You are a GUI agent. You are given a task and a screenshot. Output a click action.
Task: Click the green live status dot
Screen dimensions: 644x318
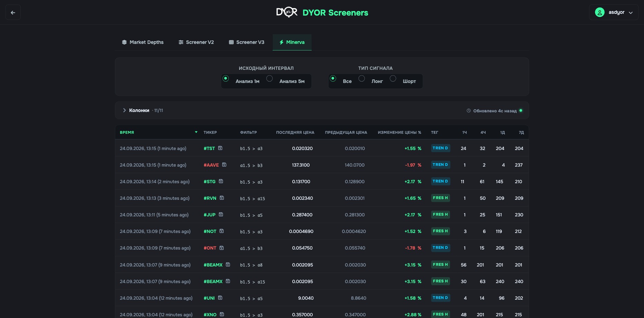521,111
